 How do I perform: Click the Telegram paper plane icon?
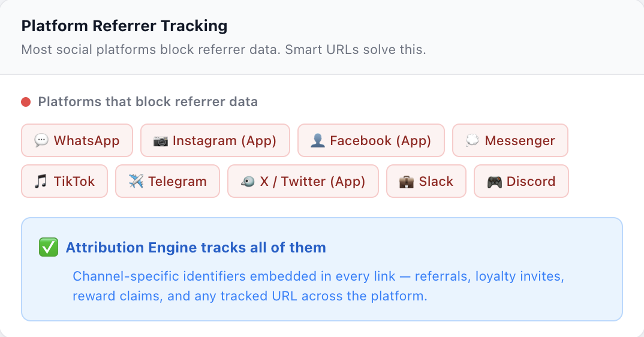pyautogui.click(x=136, y=182)
